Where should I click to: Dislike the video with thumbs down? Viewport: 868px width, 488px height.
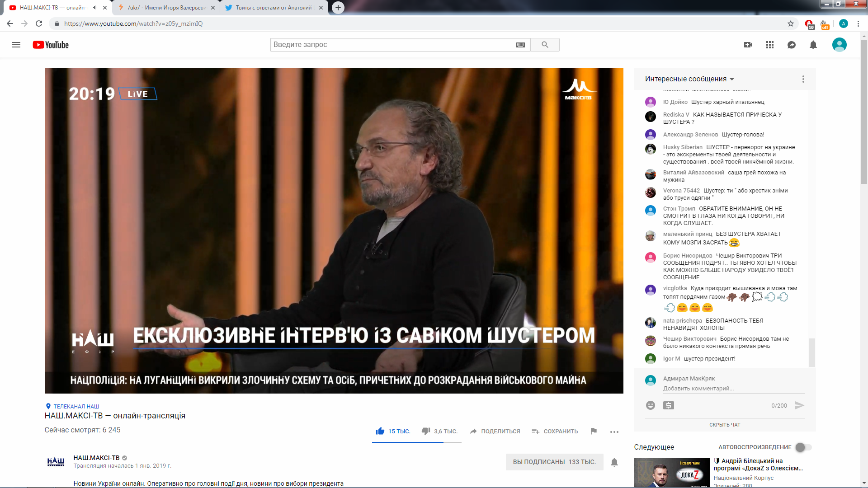coord(426,431)
